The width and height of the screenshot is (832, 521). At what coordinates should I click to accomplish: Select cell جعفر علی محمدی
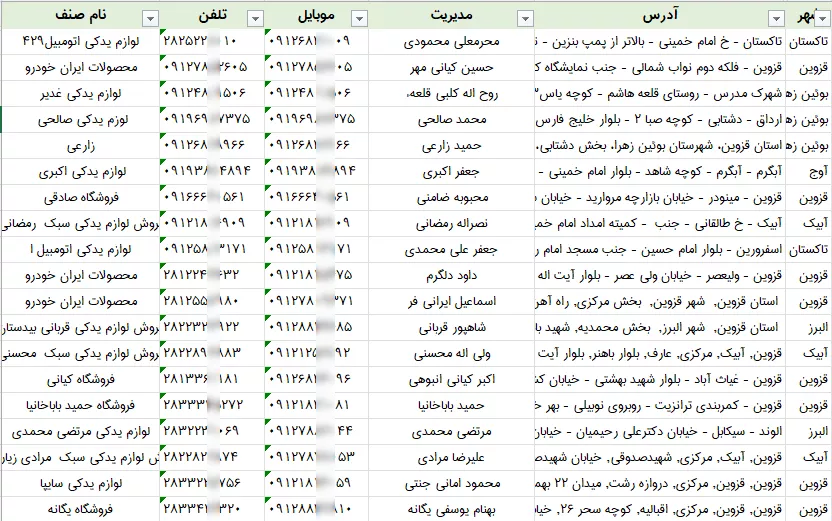[452, 249]
